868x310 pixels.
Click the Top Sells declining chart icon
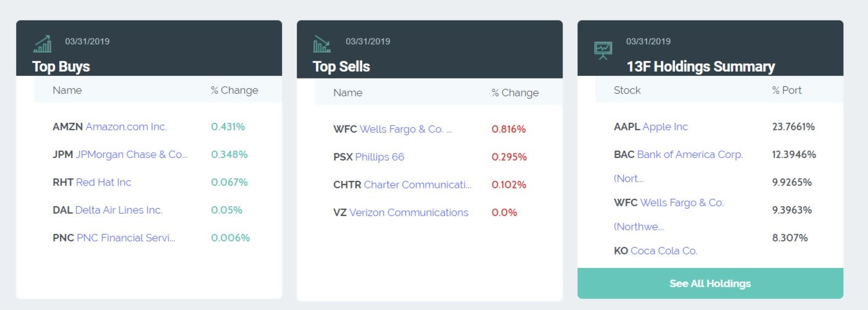click(322, 44)
